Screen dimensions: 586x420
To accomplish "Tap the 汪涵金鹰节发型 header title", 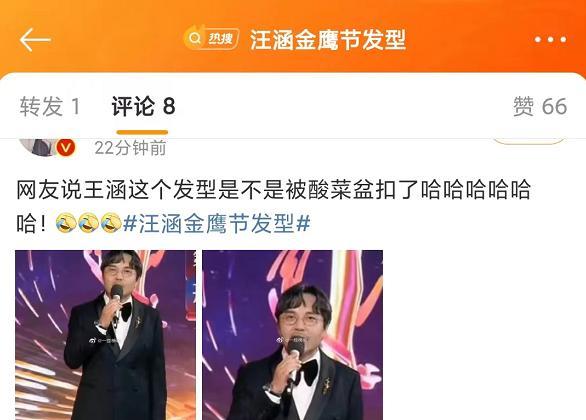I will coord(328,40).
